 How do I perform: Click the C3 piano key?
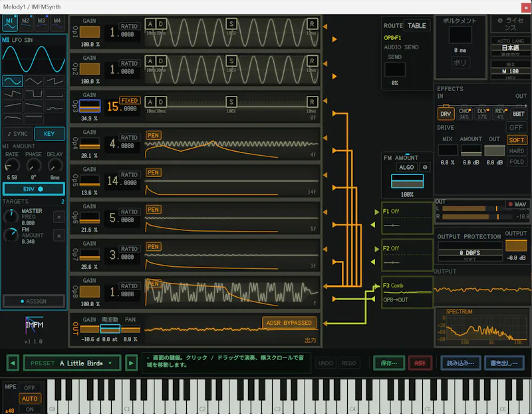pyautogui.click(x=279, y=397)
